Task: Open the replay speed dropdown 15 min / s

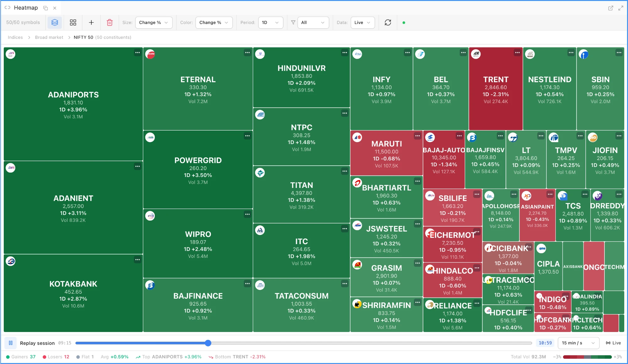Action: click(578, 343)
